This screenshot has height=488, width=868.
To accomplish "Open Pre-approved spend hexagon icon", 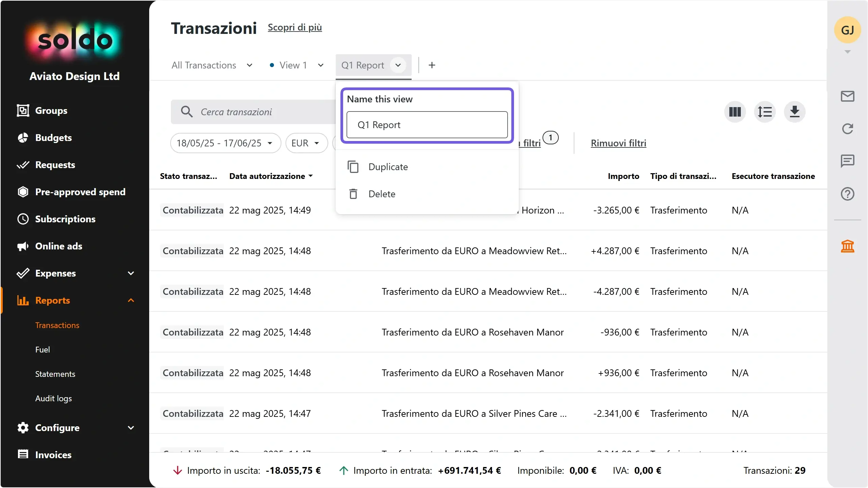I will pos(23,192).
